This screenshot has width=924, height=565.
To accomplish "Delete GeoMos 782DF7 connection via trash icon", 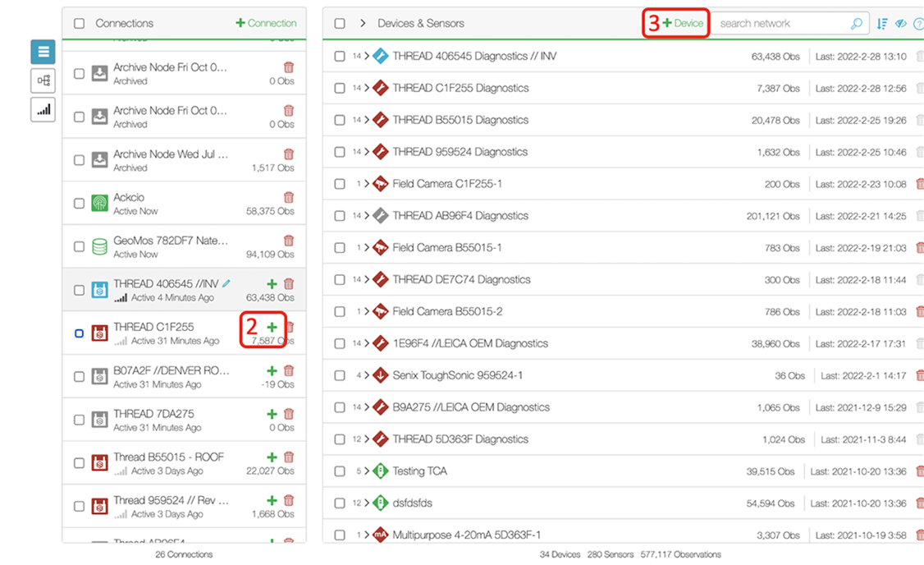I will (289, 241).
